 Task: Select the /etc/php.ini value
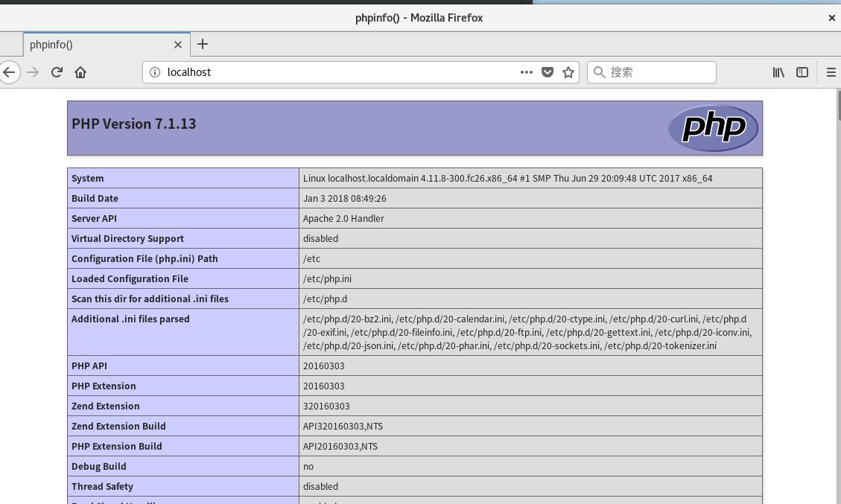click(327, 279)
